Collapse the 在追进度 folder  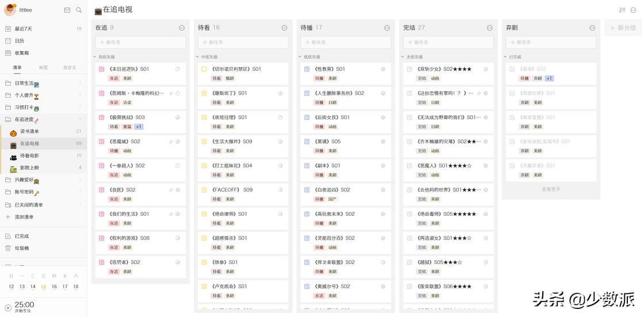coord(80,120)
